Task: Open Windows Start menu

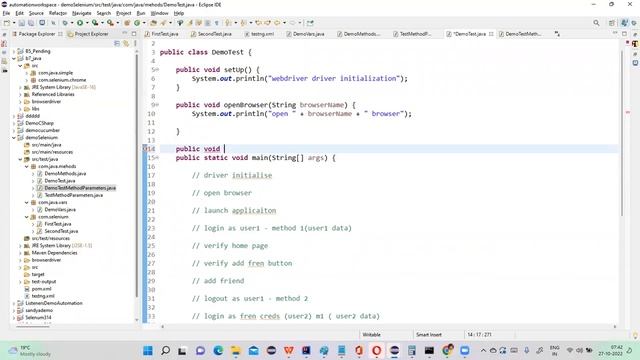Action: [148, 350]
